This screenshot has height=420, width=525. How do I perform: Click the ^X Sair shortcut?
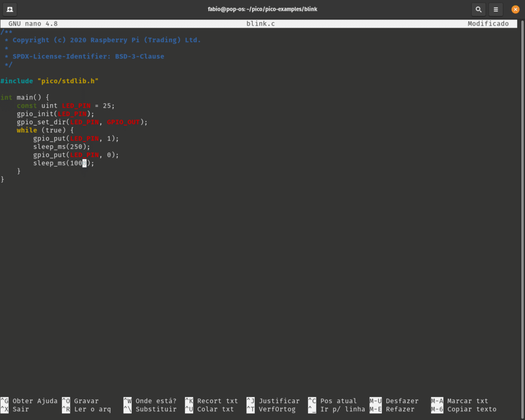click(15, 409)
